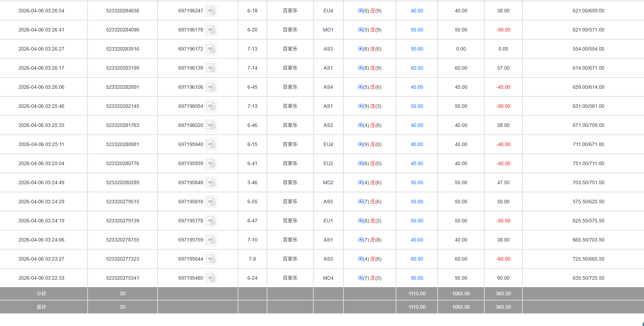644x326 pixels.
Task: Play video replay for round 697196139
Action: coord(211,68)
